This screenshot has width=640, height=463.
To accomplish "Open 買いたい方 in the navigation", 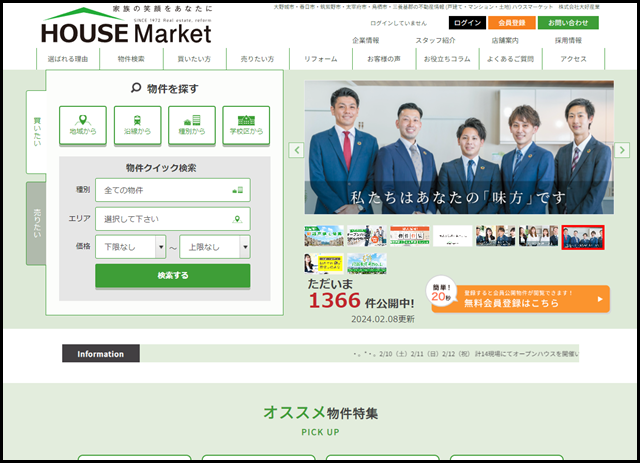I will point(194,59).
